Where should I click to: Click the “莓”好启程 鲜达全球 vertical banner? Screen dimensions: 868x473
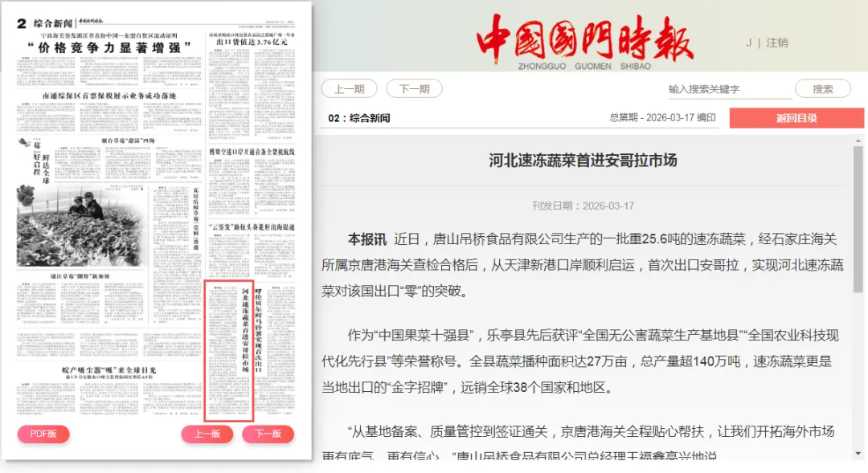coord(41,161)
